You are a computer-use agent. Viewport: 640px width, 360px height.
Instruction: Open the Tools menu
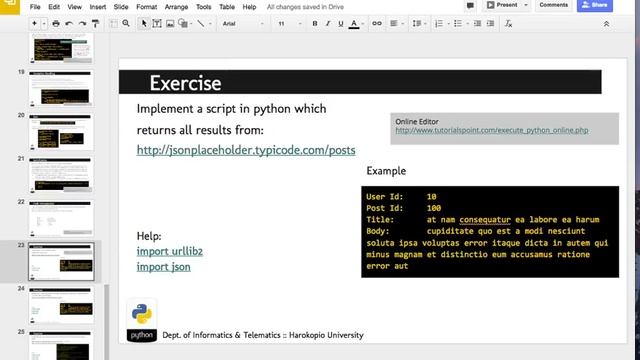[x=203, y=7]
